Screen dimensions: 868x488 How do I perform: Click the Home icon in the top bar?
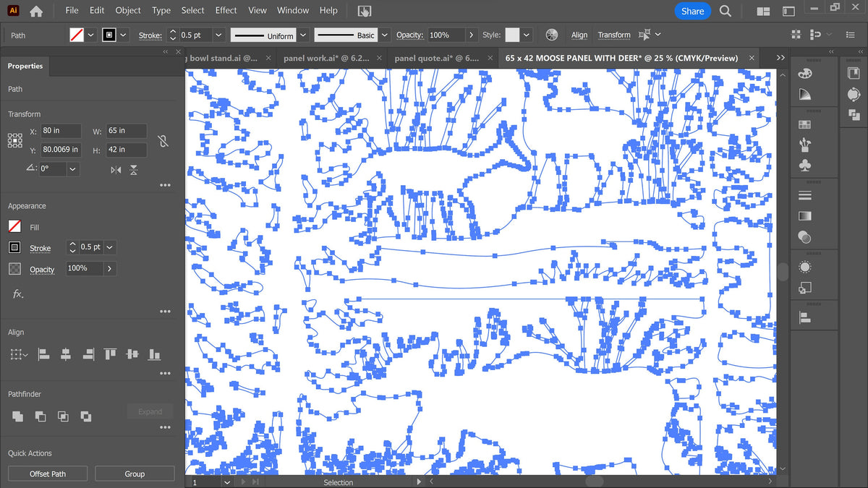36,12
